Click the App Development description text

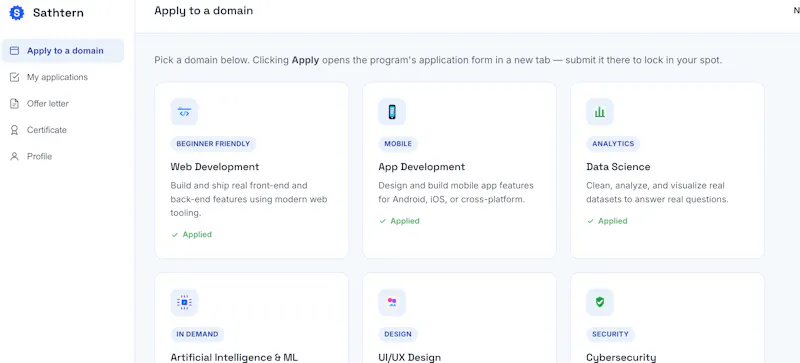(x=456, y=192)
